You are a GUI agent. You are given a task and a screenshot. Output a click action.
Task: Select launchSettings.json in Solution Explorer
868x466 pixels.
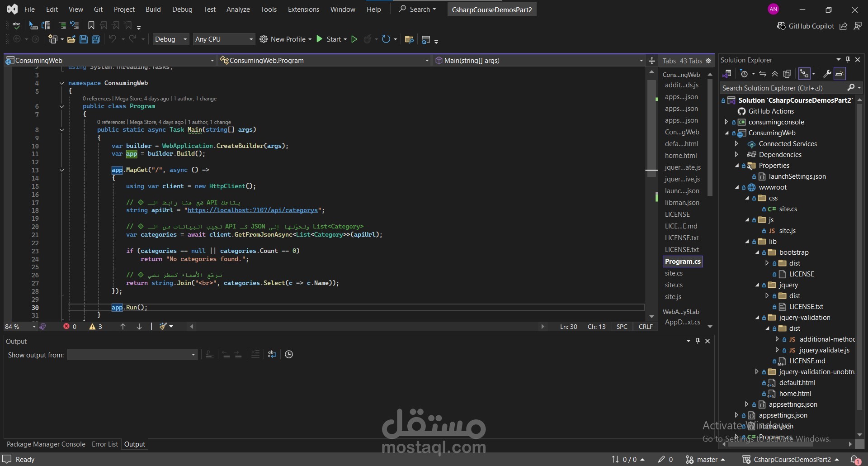click(x=797, y=176)
